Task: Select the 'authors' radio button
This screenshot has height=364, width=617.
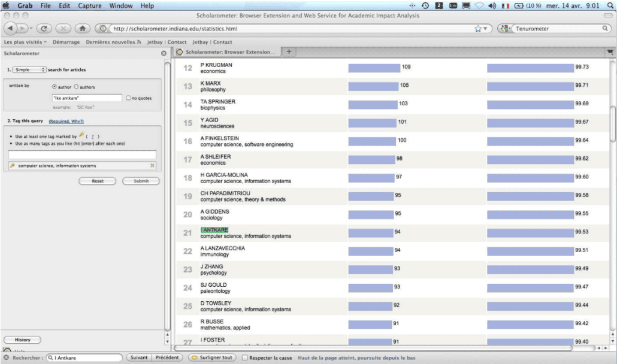Action: tap(76, 86)
